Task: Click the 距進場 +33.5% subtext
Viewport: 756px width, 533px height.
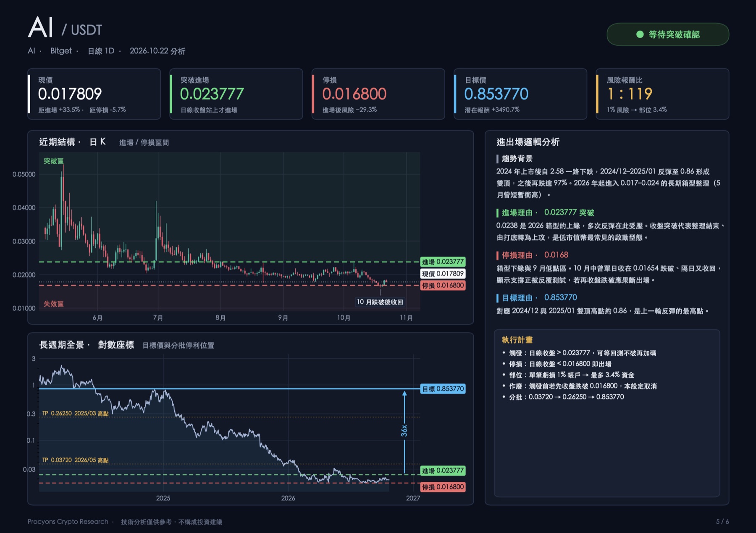Action: click(59, 110)
